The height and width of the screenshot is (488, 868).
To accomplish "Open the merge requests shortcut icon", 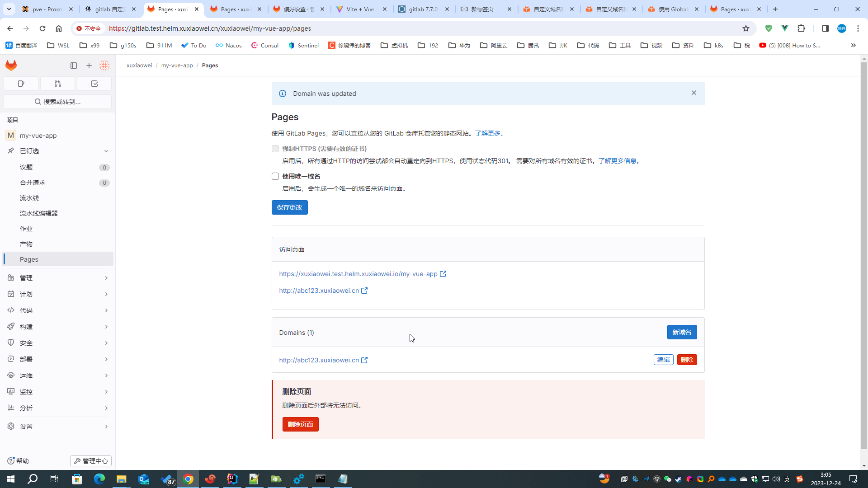I will [x=57, y=84].
